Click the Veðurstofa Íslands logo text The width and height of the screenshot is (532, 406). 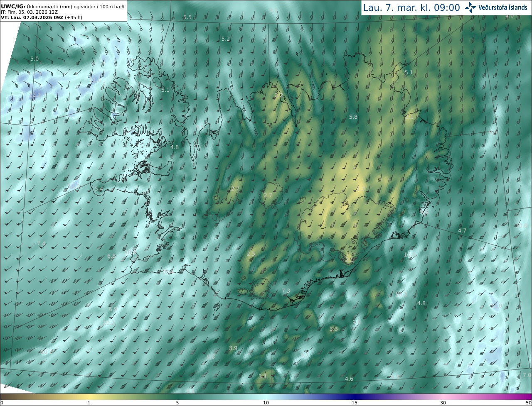coord(503,8)
